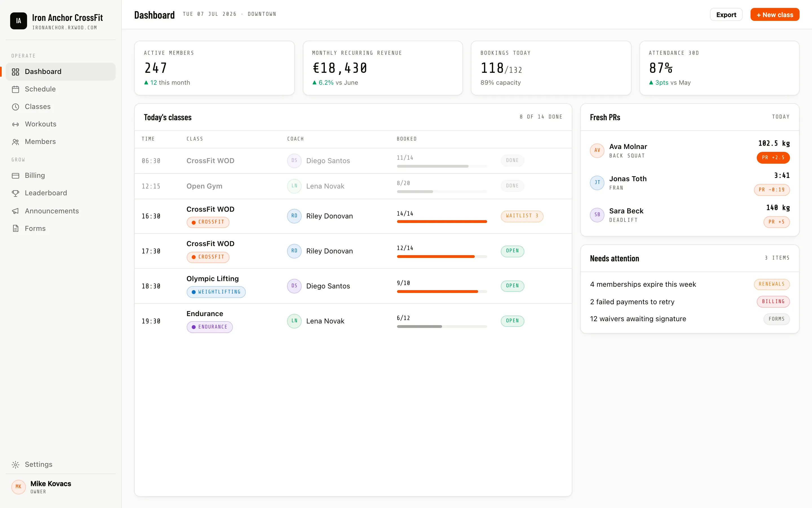Click the Members people icon

click(16, 142)
